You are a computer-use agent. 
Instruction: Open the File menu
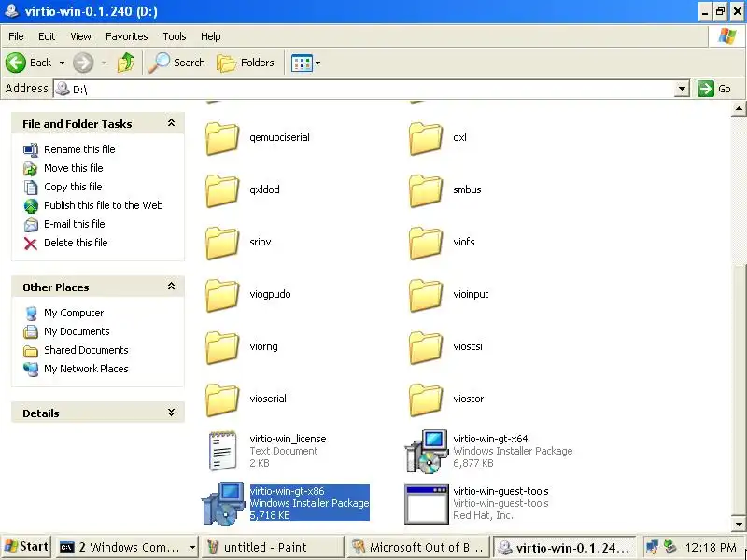pyautogui.click(x=16, y=36)
